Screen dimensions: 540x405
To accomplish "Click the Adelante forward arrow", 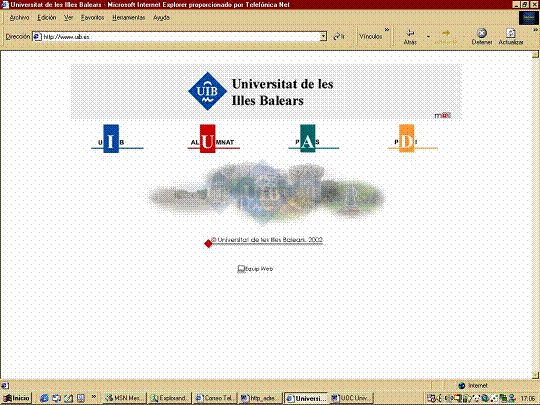I will pos(446,37).
